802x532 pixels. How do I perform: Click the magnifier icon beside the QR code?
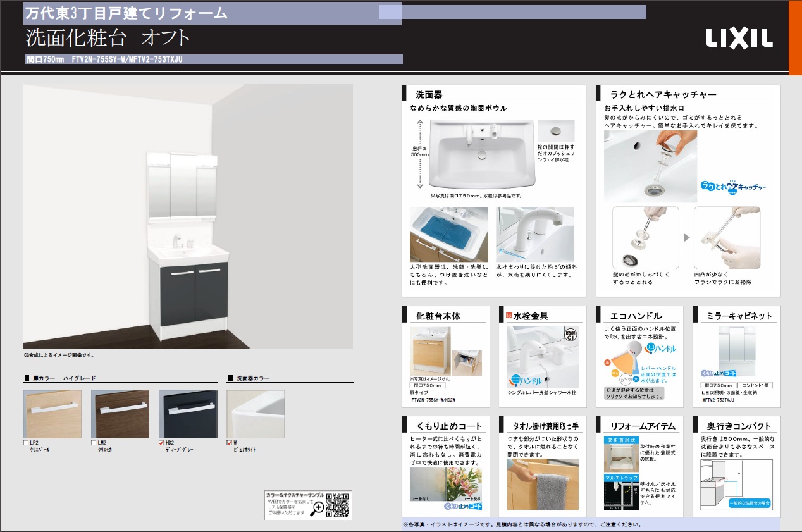coord(318,507)
